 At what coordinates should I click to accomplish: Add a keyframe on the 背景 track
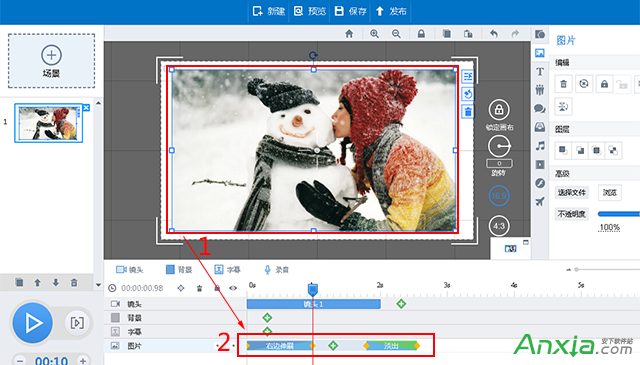[267, 317]
